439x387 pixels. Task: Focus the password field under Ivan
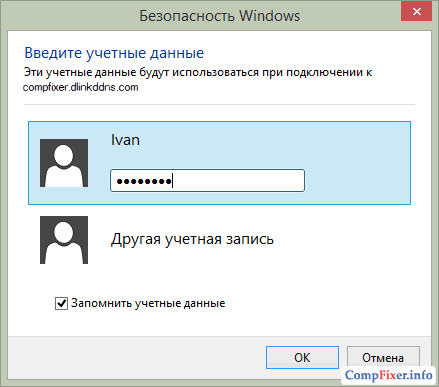click(207, 181)
